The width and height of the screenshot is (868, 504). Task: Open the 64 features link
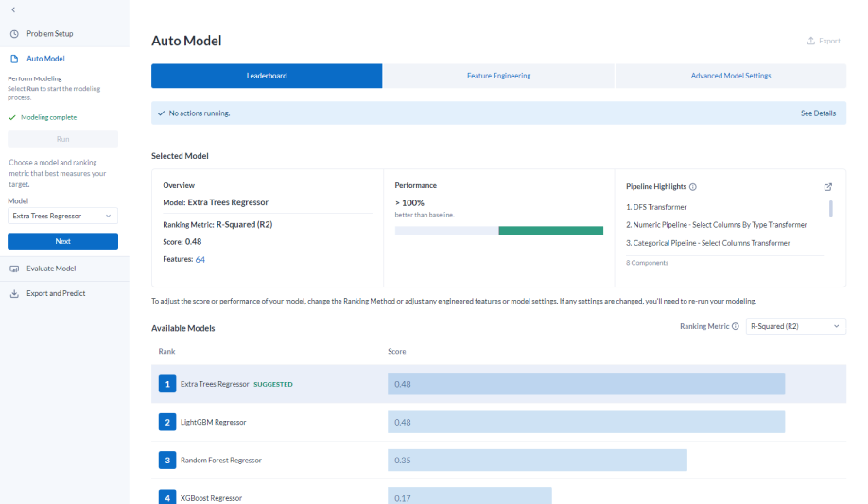200,259
